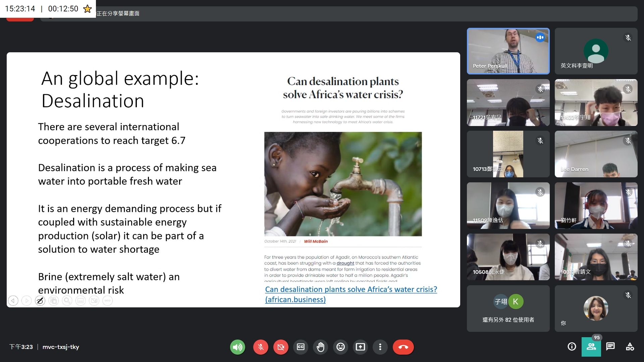Select Peter Perskull's video tile

pyautogui.click(x=508, y=51)
